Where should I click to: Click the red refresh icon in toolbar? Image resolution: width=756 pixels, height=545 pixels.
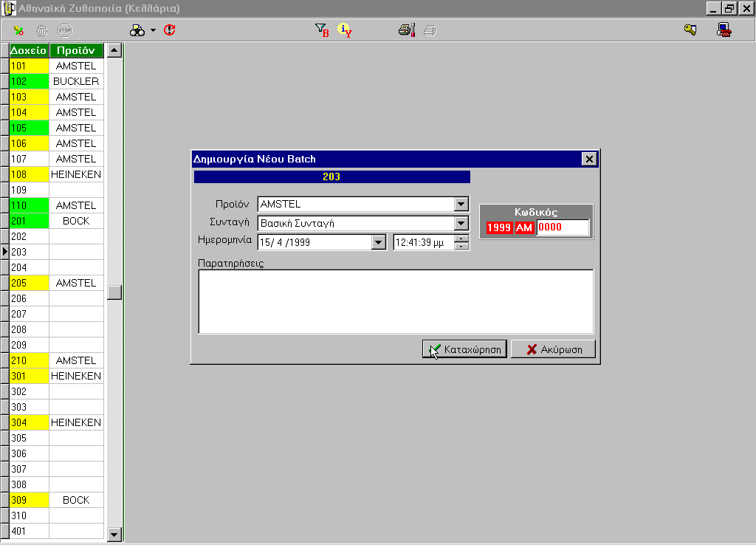point(170,30)
